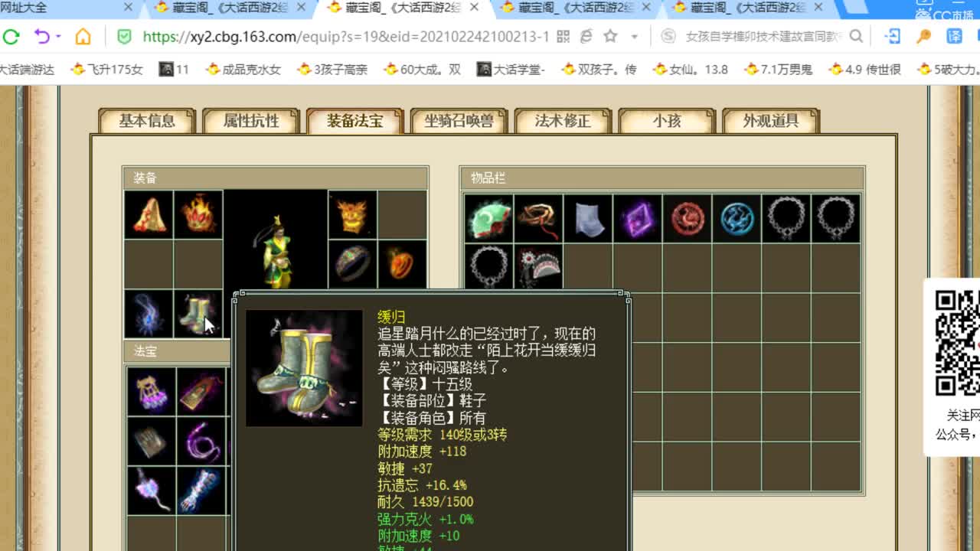Close the active 藏宝阁 browser tab
Viewport: 980px width, 551px height.
pyautogui.click(x=474, y=8)
